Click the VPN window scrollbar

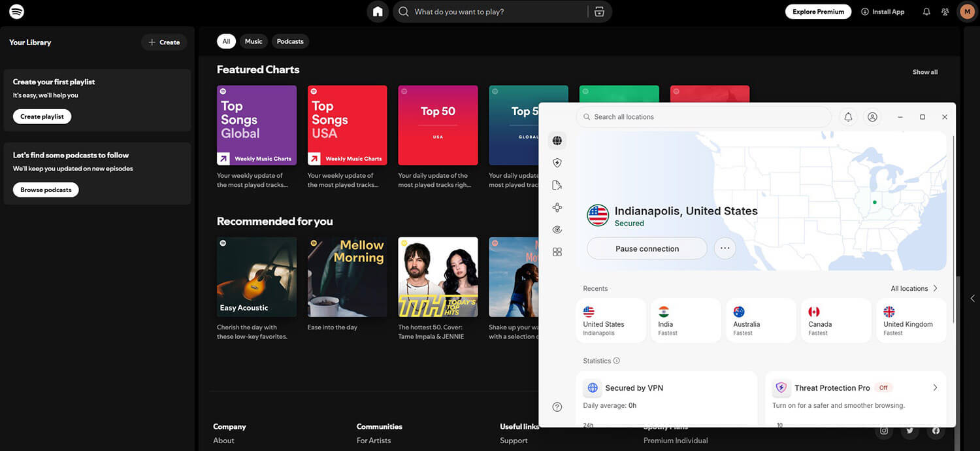pyautogui.click(x=954, y=229)
